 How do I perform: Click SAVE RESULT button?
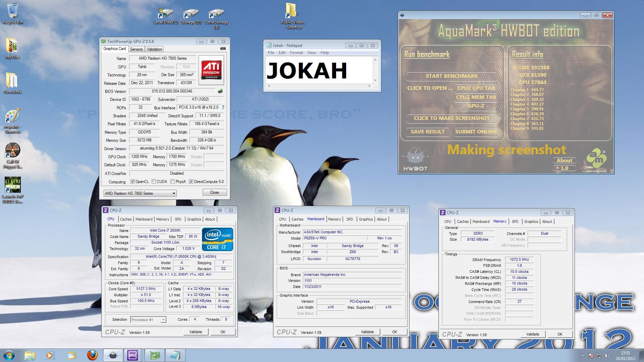click(428, 132)
